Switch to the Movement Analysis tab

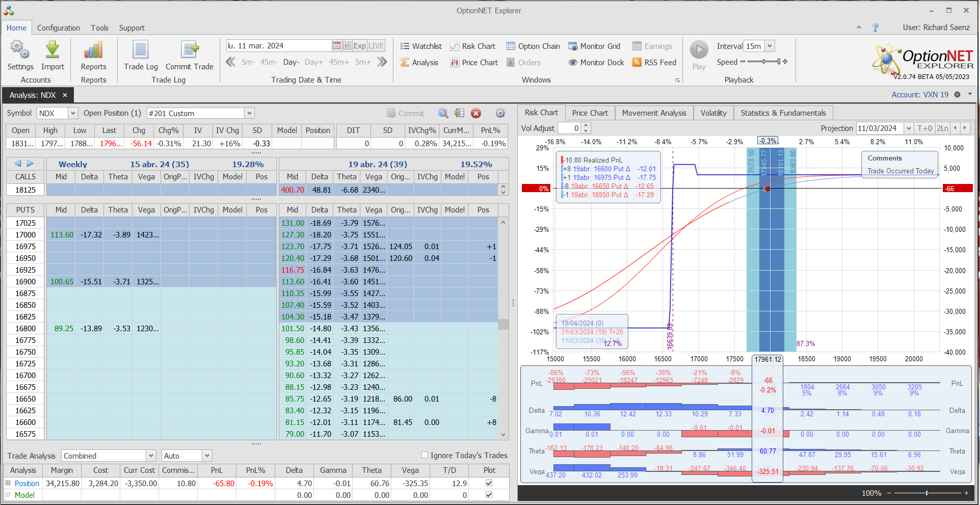coord(654,113)
